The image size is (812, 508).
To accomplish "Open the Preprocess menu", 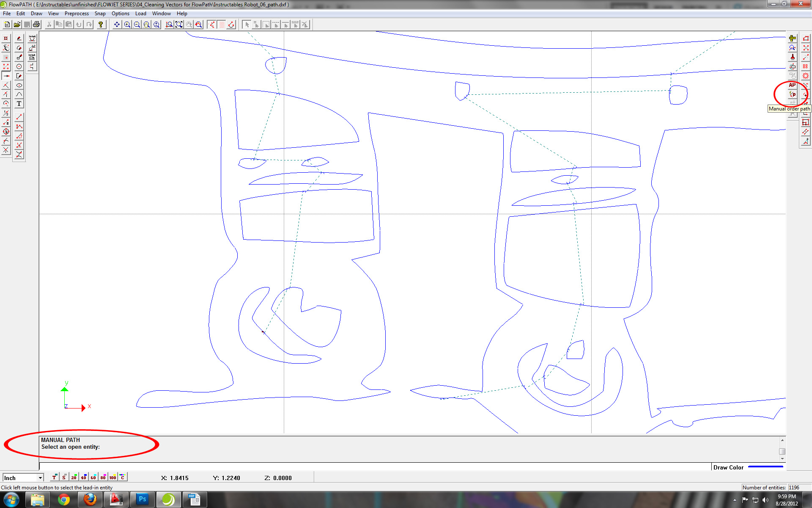I will [x=77, y=14].
